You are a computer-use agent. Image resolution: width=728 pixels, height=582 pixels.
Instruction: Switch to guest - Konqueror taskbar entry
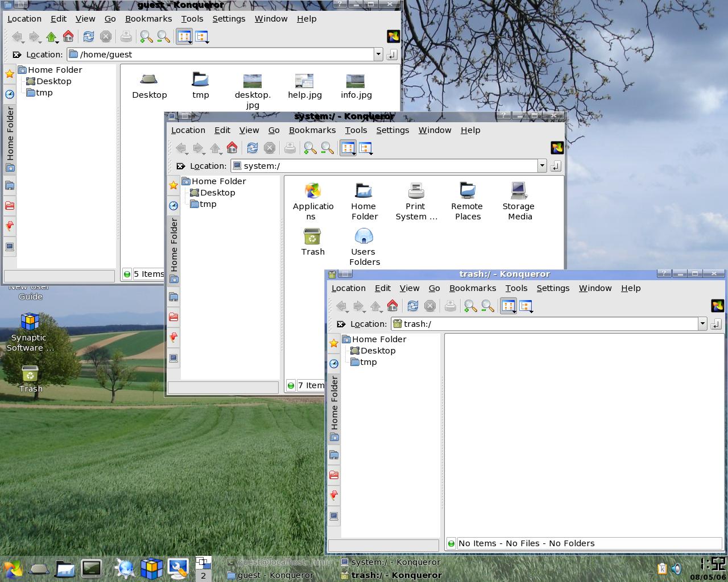tap(271, 575)
